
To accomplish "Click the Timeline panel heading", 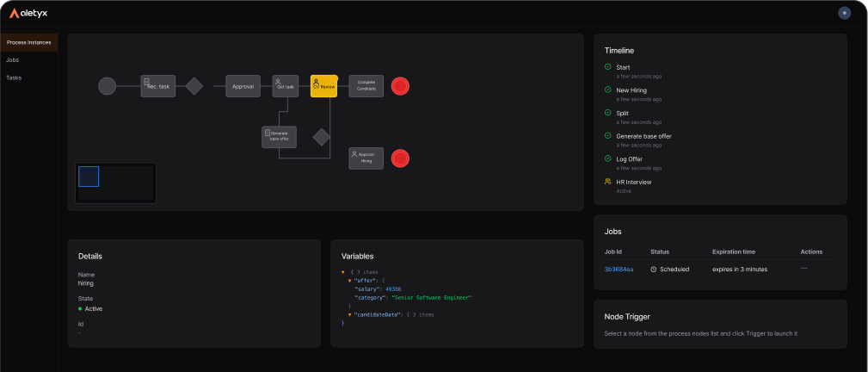I will pyautogui.click(x=619, y=51).
